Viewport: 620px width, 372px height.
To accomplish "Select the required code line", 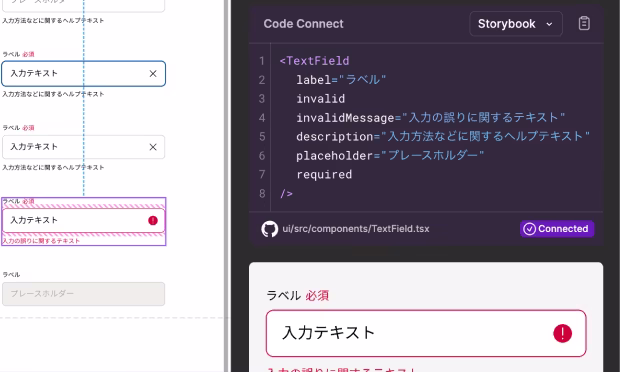I will click(324, 174).
